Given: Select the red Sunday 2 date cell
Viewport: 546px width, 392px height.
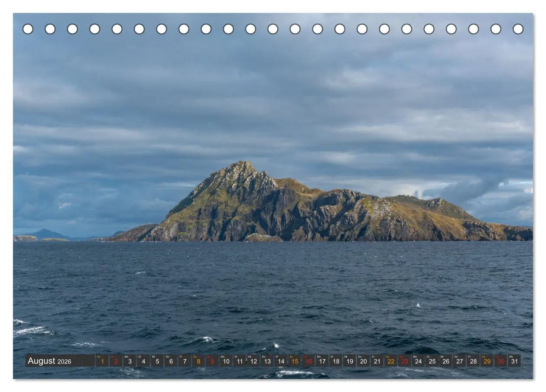Looking at the screenshot, I should tap(116, 360).
